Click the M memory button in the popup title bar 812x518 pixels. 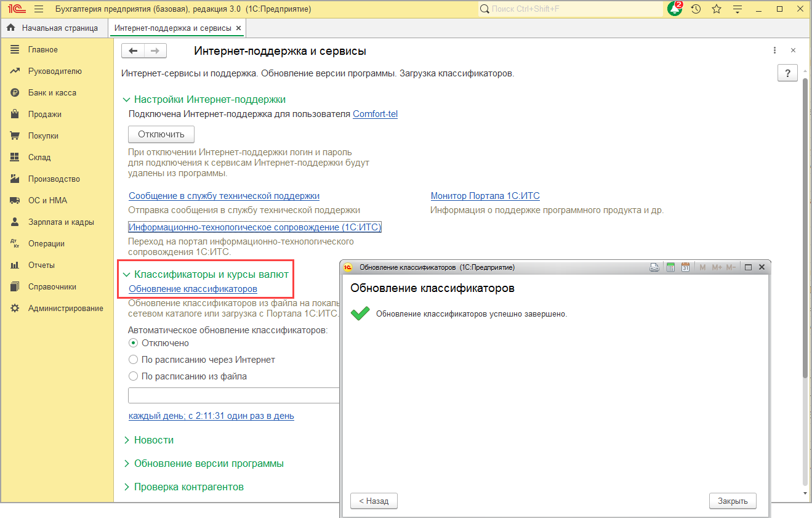click(702, 267)
